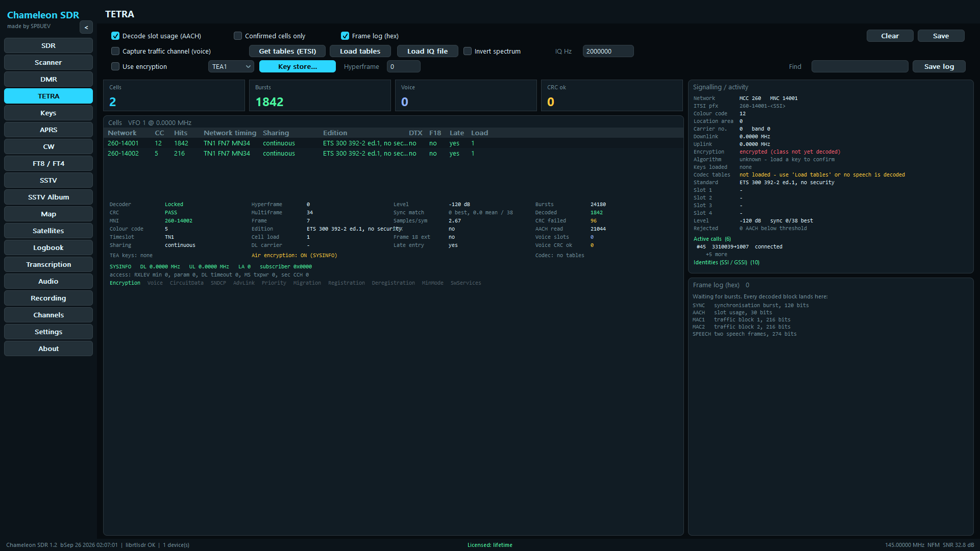Click the Find search field
The width and height of the screenshot is (980, 551).
[860, 66]
